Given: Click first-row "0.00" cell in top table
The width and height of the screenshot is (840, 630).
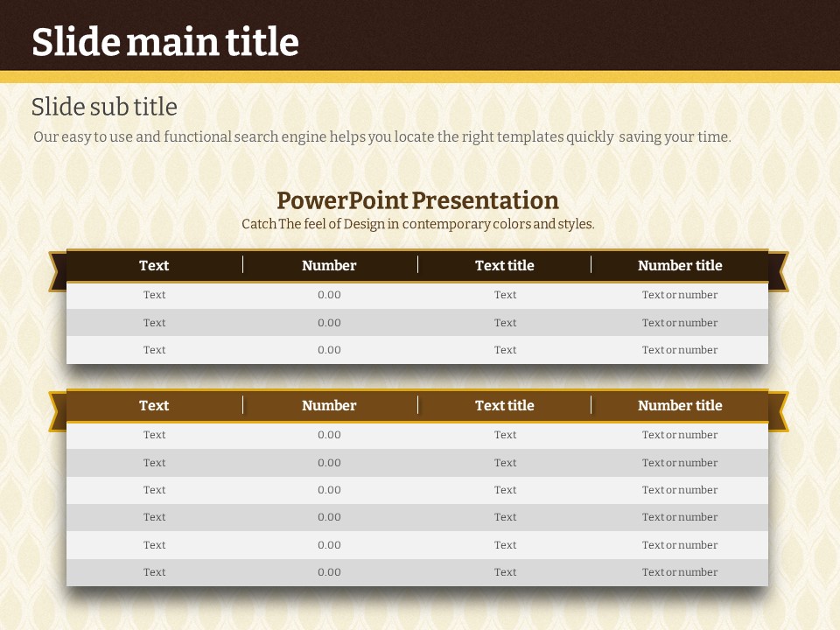Looking at the screenshot, I should pos(329,295).
